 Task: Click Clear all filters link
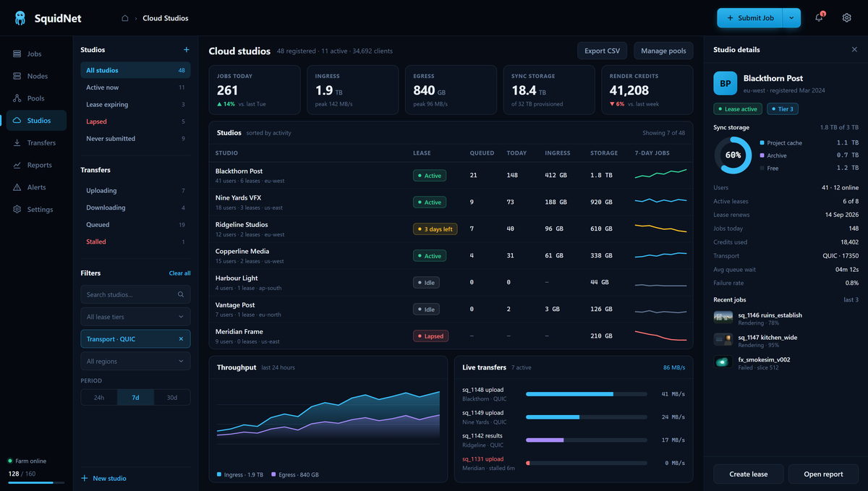tap(179, 273)
